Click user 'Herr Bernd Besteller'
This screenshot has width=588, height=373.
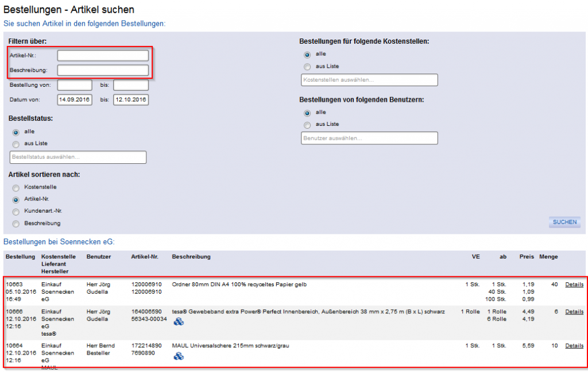pyautogui.click(x=100, y=349)
